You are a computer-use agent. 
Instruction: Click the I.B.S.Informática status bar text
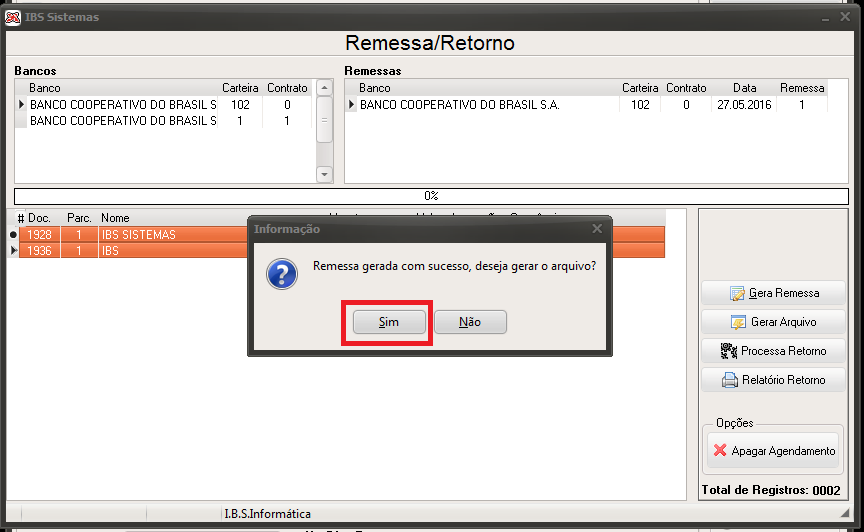(267, 514)
